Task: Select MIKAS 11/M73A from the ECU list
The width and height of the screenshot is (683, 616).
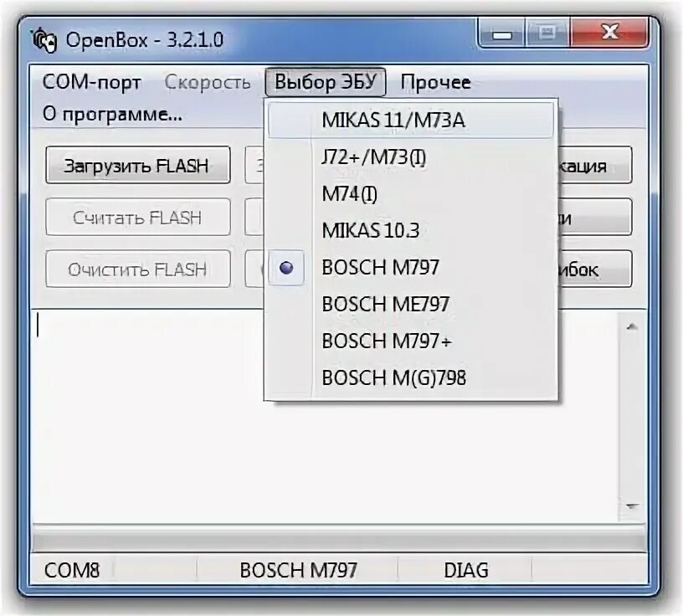Action: [411, 121]
